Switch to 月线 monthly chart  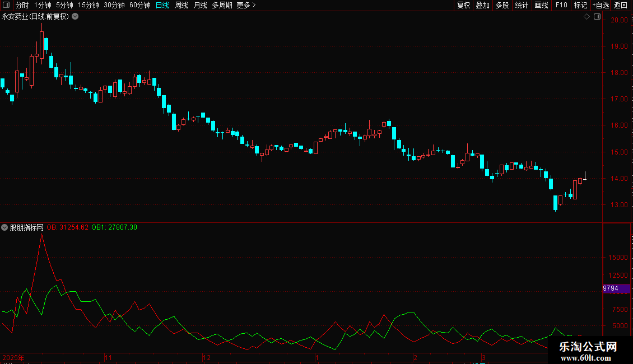(200, 5)
